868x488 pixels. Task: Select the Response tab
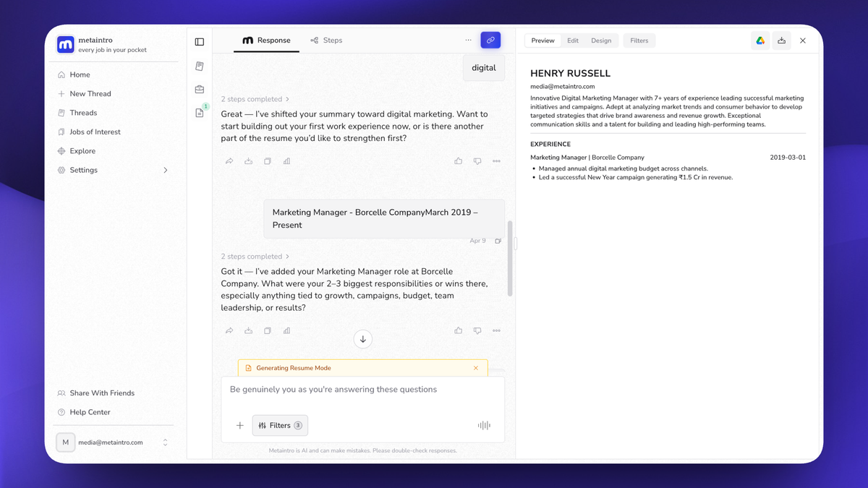click(x=266, y=40)
